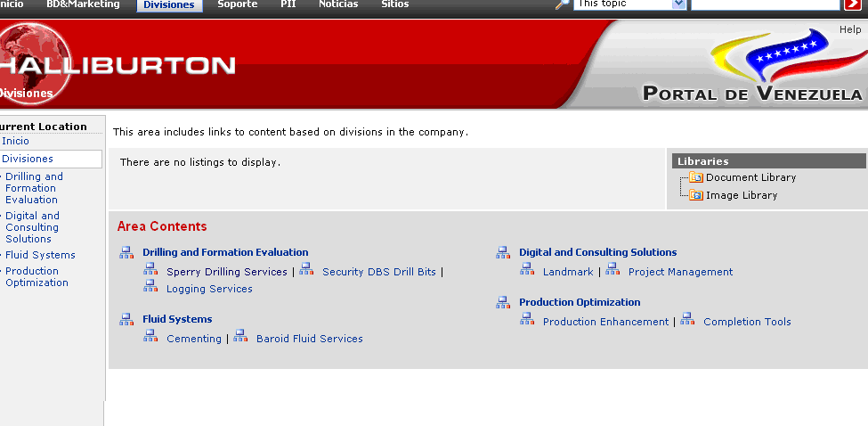Open the Sitios top navigation tab

click(395, 4)
